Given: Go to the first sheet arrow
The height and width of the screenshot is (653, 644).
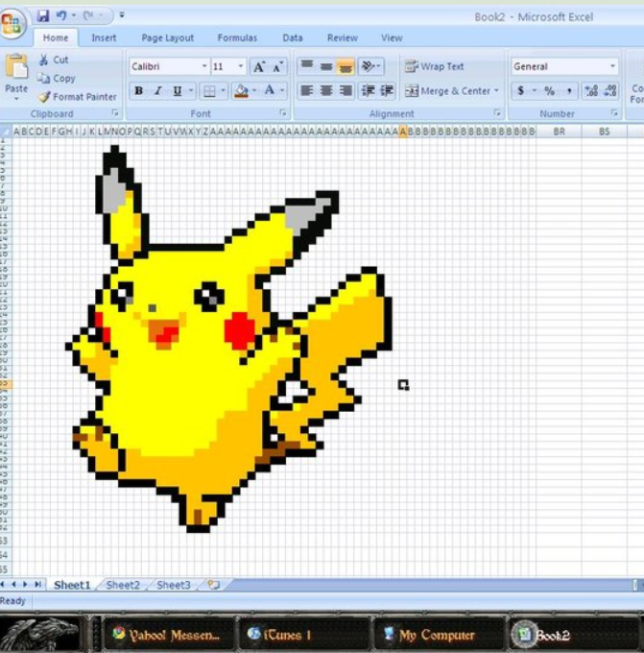Looking at the screenshot, I should (2, 585).
